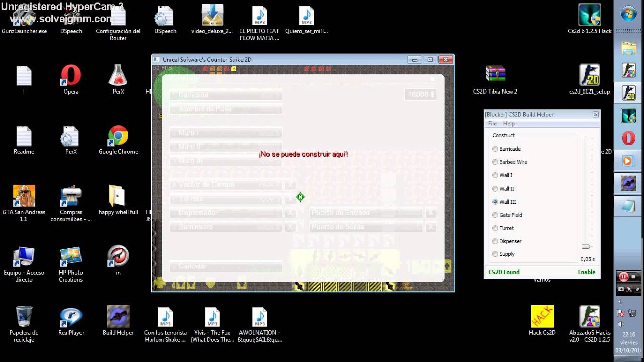Open the happy whell full folder
This screenshot has height=362, width=644.
(118, 201)
